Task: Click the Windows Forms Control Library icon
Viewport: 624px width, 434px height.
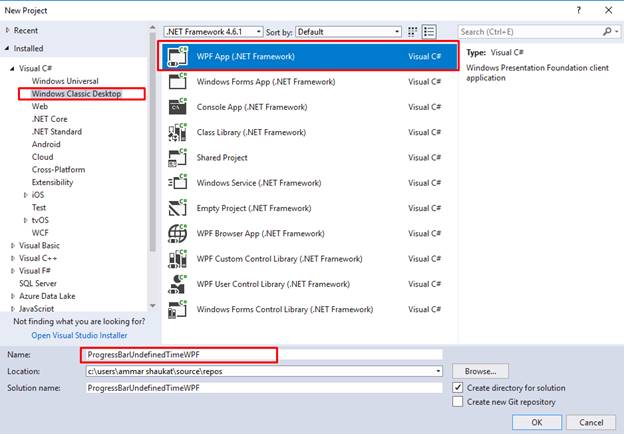Action: click(x=177, y=309)
